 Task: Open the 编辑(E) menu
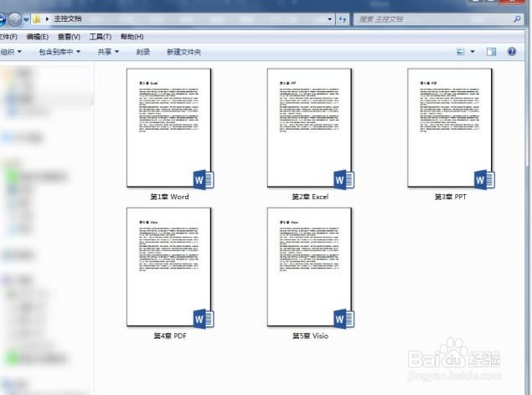tap(38, 37)
